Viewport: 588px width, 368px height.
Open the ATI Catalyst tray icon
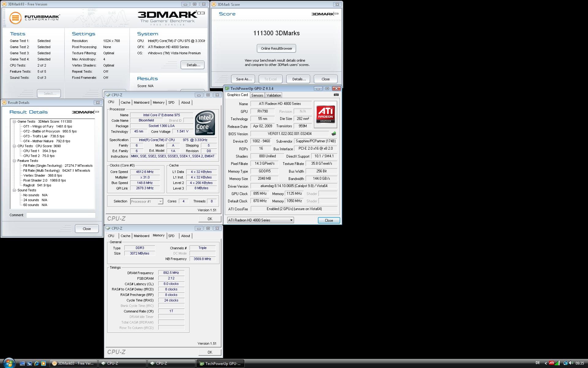click(551, 363)
